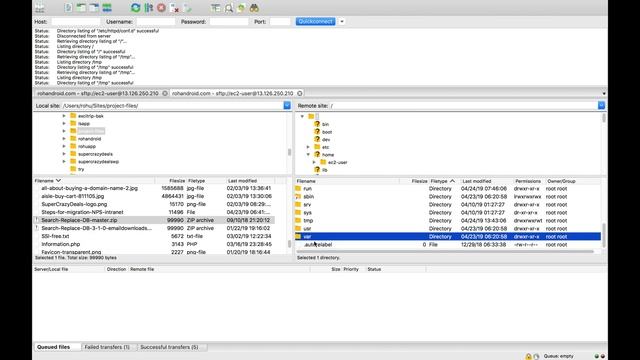Screen dimensions: 640x360
Task: Select Steps-for-migration-NPS-intranet file
Action: pos(154,212)
